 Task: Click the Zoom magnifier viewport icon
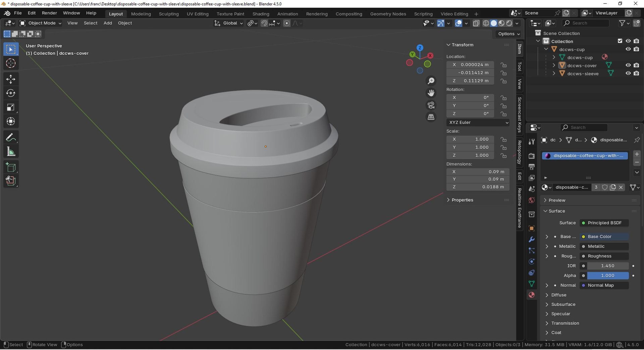431,81
